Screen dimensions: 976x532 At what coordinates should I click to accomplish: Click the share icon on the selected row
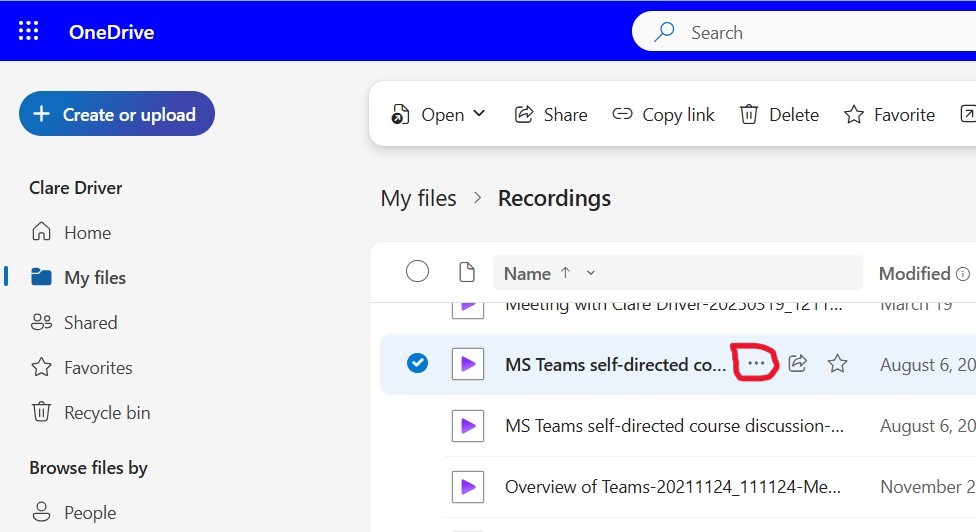pos(797,363)
